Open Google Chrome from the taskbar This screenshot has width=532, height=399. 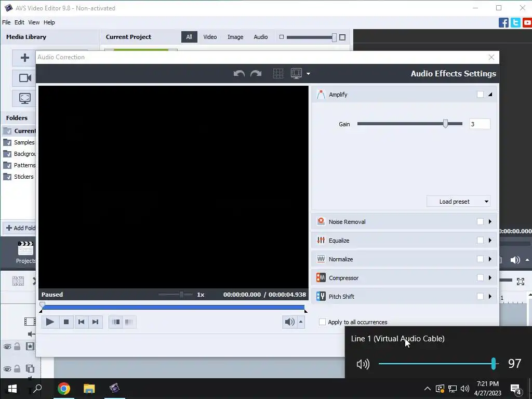point(64,388)
